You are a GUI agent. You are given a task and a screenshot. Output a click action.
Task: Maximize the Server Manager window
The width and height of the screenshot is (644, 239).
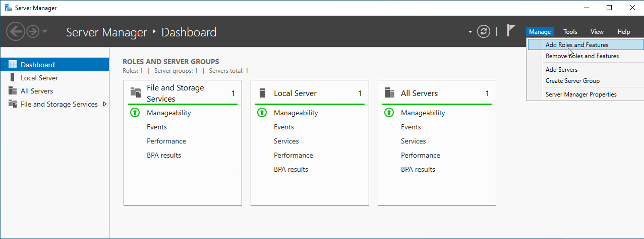click(x=609, y=8)
